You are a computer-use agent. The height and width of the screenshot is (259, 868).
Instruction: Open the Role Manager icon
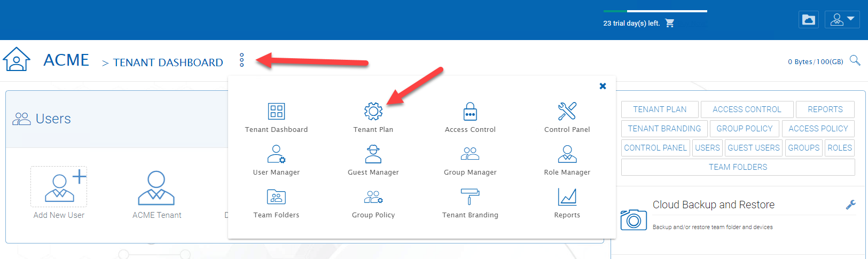point(567,154)
